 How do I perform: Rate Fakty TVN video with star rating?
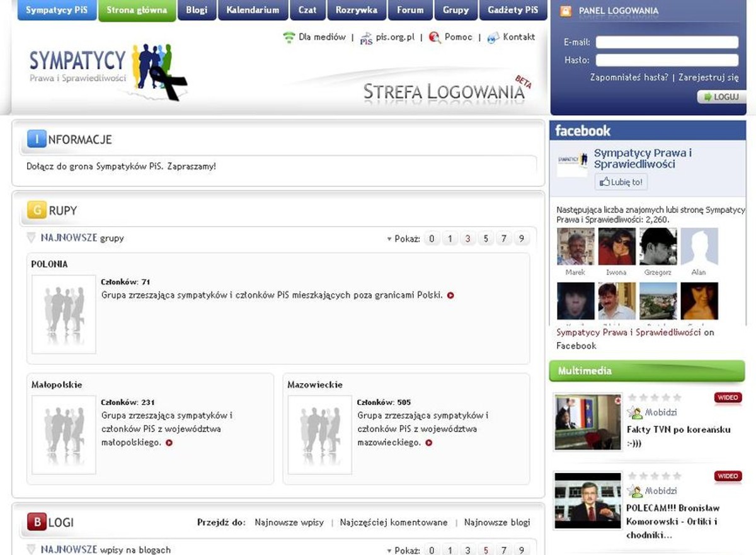[x=655, y=398]
